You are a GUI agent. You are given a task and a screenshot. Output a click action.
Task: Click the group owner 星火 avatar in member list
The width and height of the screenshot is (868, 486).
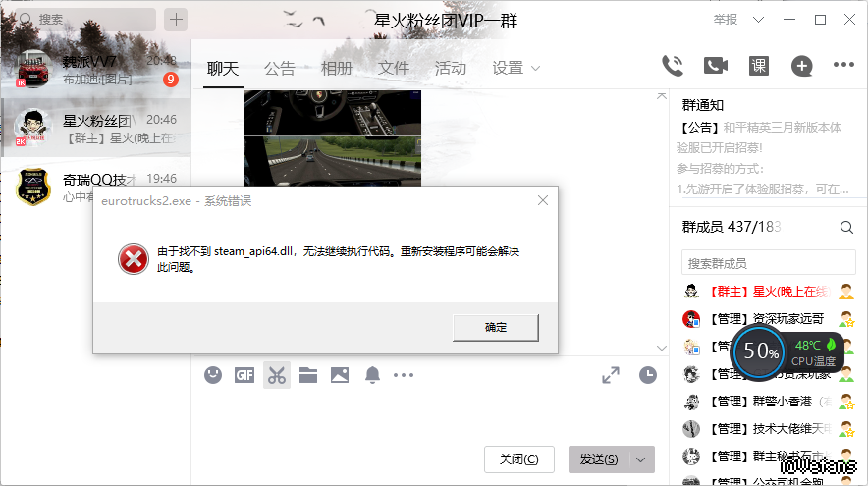click(x=691, y=291)
